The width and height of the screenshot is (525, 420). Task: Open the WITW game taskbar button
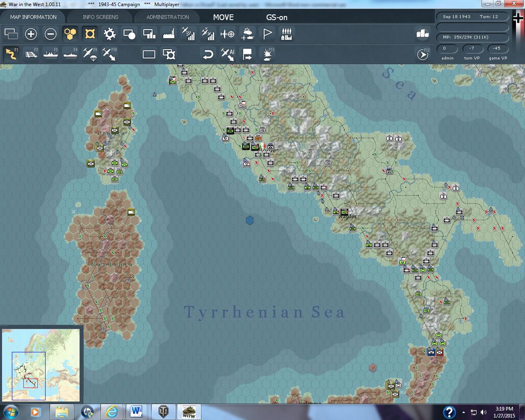189,412
